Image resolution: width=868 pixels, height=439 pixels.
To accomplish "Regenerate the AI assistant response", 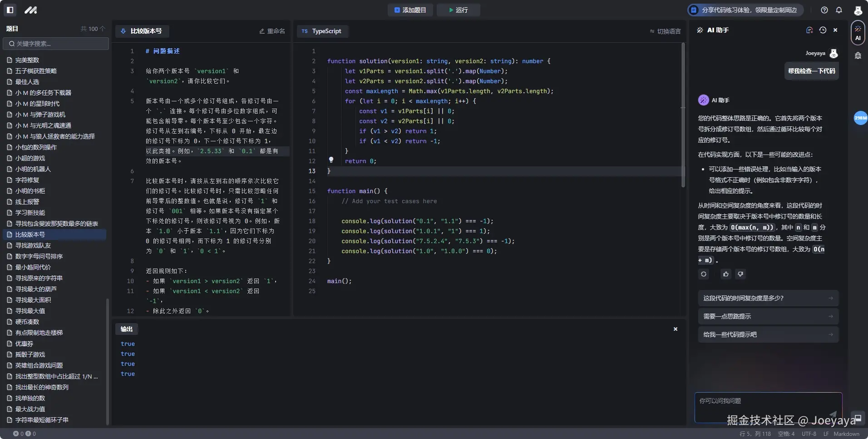I will click(704, 274).
